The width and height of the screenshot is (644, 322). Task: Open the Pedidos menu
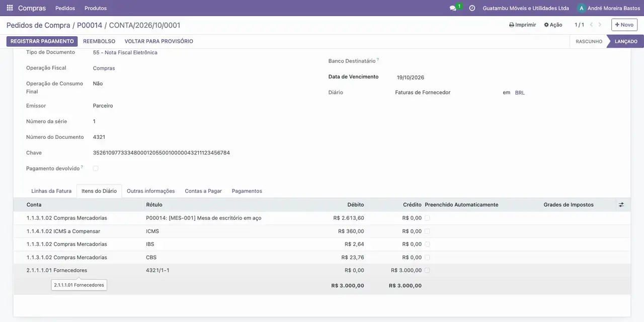65,8
